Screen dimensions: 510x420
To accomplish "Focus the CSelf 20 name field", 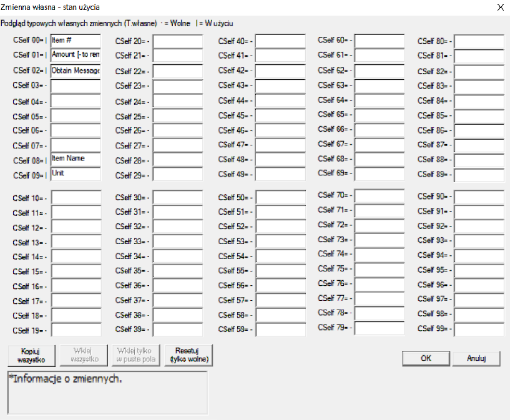I will [178, 42].
